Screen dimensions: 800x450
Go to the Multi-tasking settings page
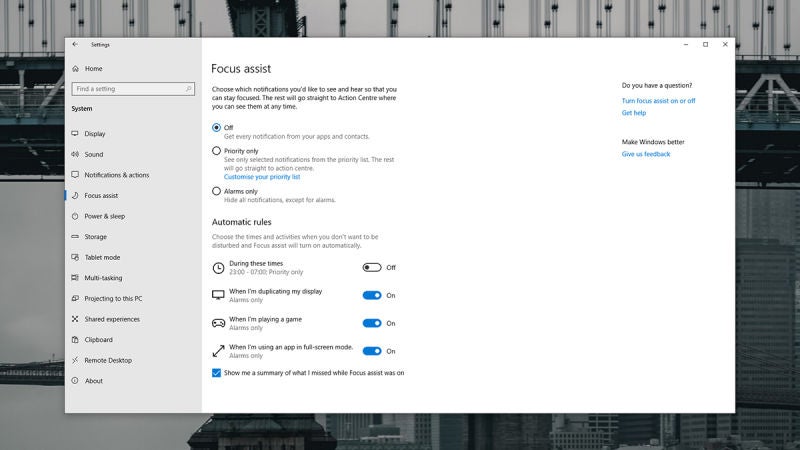click(x=103, y=278)
